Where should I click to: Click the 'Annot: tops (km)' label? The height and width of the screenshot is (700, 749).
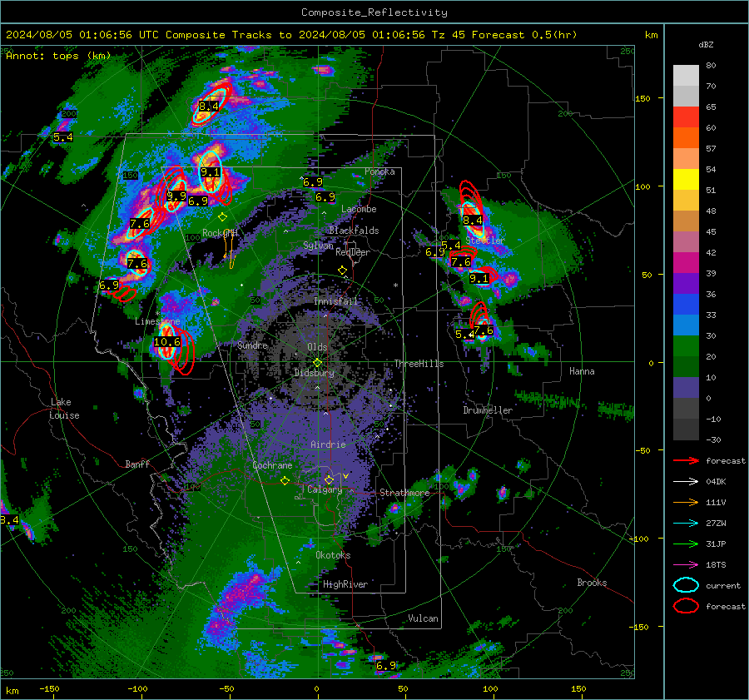click(x=58, y=56)
